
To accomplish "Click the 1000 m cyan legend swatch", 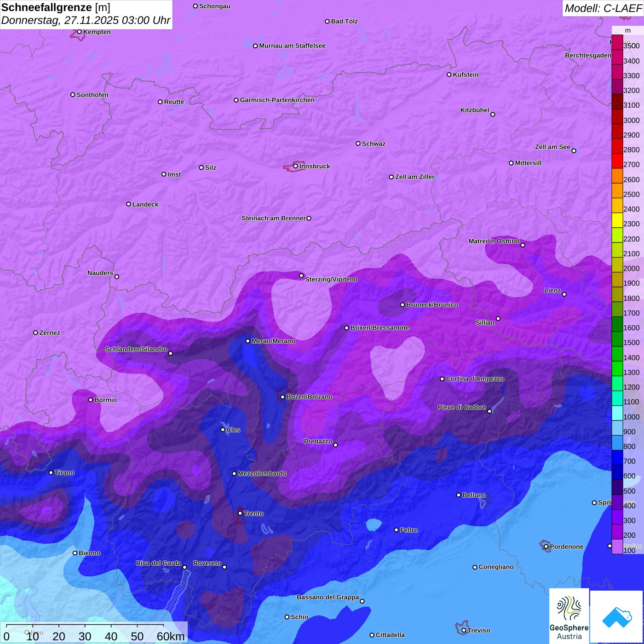I will pyautogui.click(x=617, y=413).
